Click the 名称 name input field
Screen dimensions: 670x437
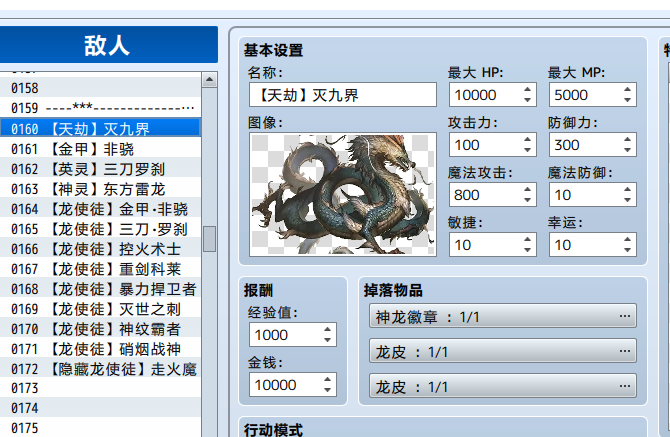click(x=343, y=95)
